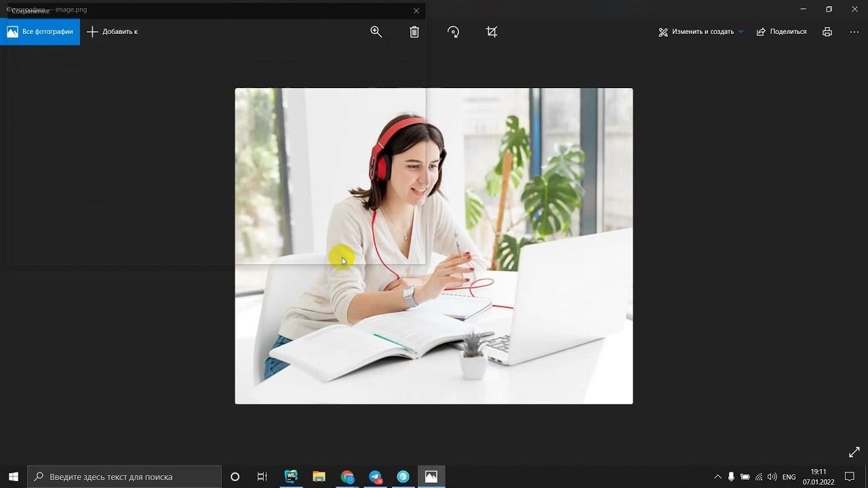The height and width of the screenshot is (488, 868).
Task: Delete the photo with trash icon
Action: pos(414,32)
